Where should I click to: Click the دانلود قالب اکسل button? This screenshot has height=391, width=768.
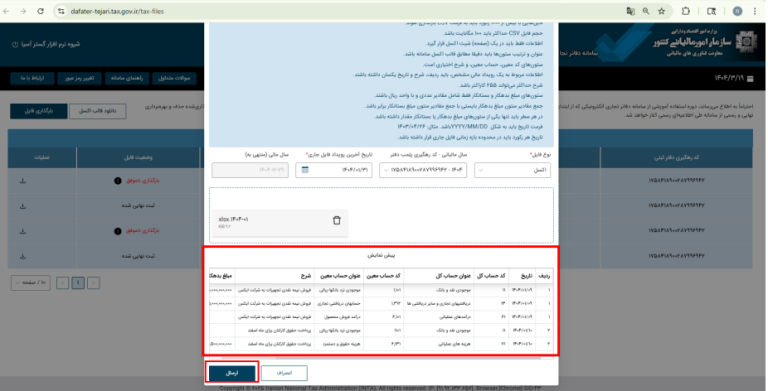98,111
